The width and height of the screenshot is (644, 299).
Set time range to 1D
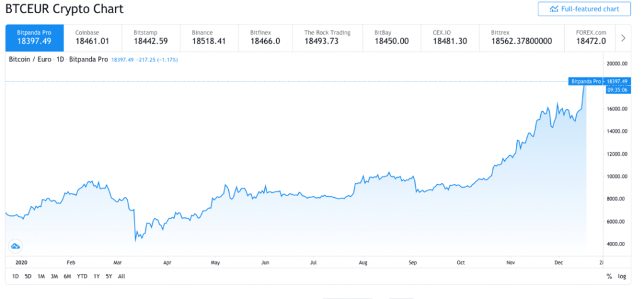[15, 276]
